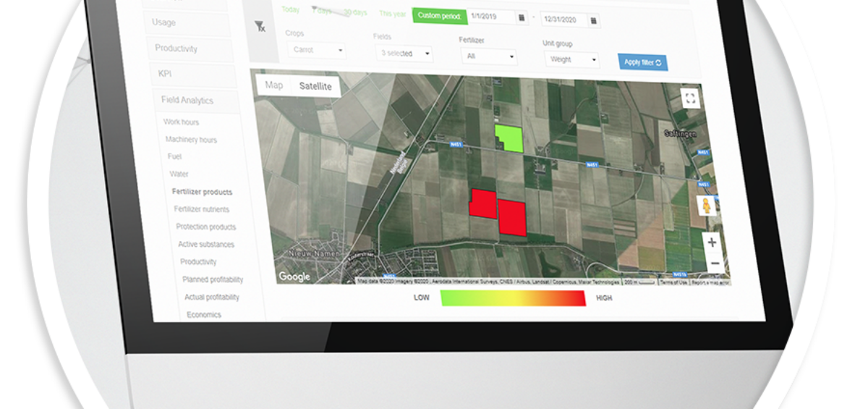Viewport: 868px width, 409px height.
Task: Open the Fertilizer dropdown showing All
Action: pos(489,56)
